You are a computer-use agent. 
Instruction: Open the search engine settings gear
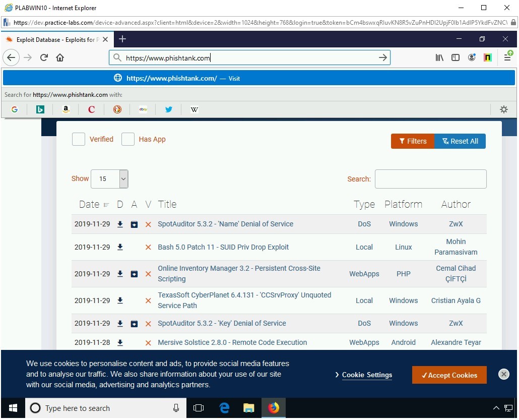point(503,109)
